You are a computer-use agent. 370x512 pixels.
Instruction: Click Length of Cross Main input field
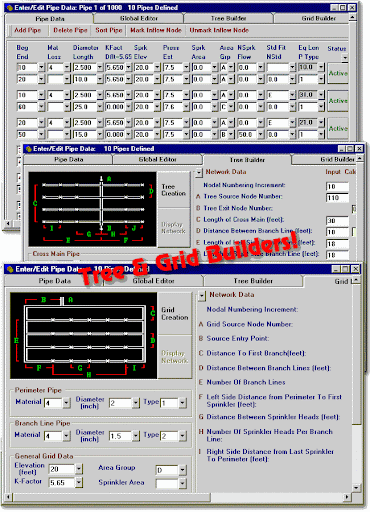tap(337, 220)
